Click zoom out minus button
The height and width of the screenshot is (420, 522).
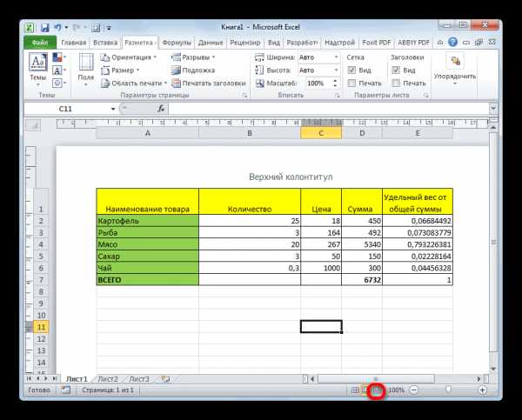pyautogui.click(x=414, y=390)
